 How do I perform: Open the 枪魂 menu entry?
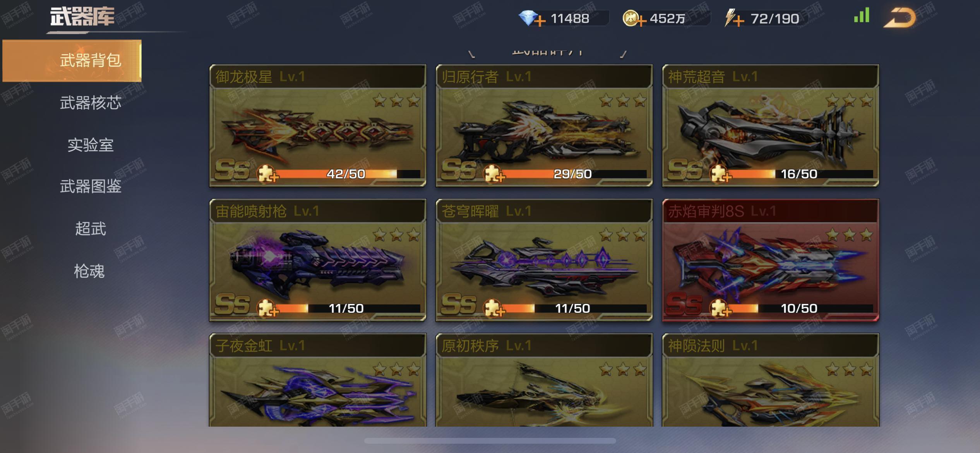pyautogui.click(x=89, y=271)
